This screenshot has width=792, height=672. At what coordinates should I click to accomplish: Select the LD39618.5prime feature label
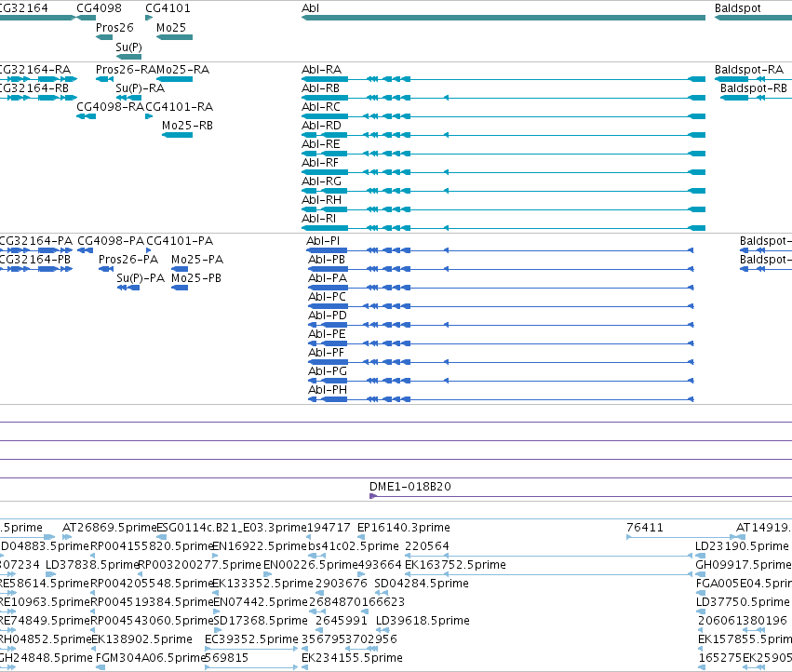coord(423,621)
